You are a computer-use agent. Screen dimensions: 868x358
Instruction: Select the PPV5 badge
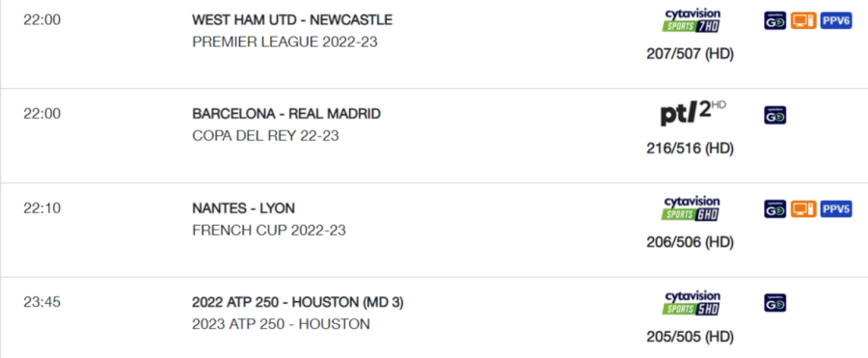(x=836, y=209)
